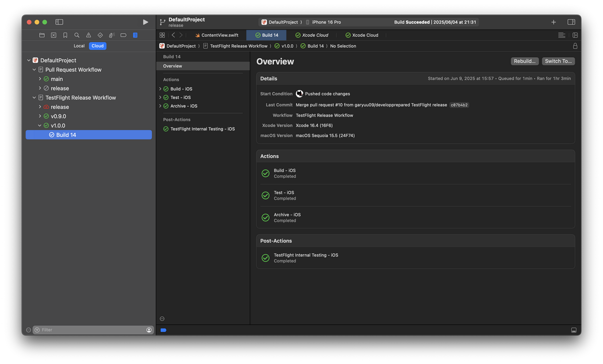Switch to Local reports
The image size is (603, 364).
[79, 46]
